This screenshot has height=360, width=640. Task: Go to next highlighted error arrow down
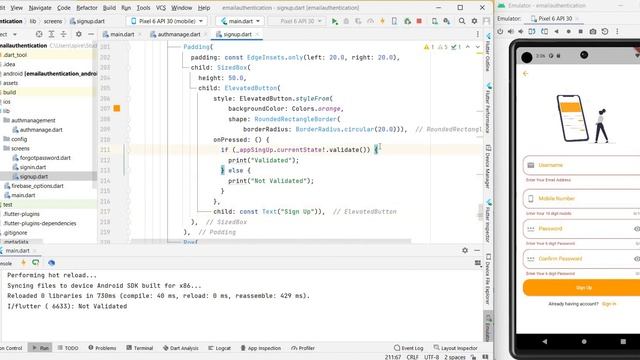coord(478,47)
